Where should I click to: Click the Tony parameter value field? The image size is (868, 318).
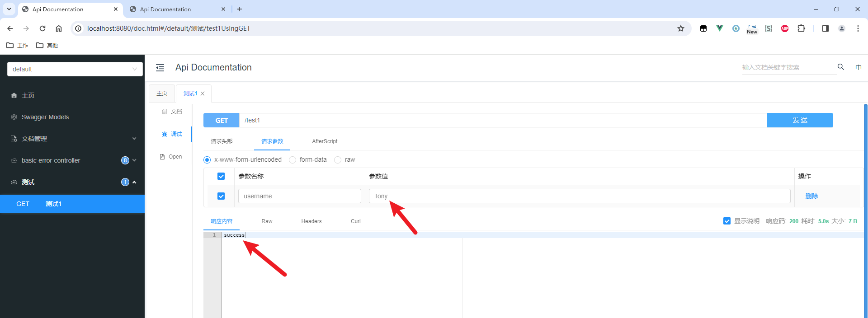coord(580,196)
